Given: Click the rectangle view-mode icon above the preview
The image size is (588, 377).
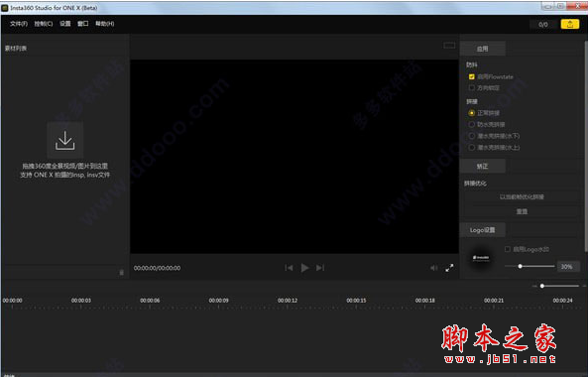Looking at the screenshot, I should 449,46.
